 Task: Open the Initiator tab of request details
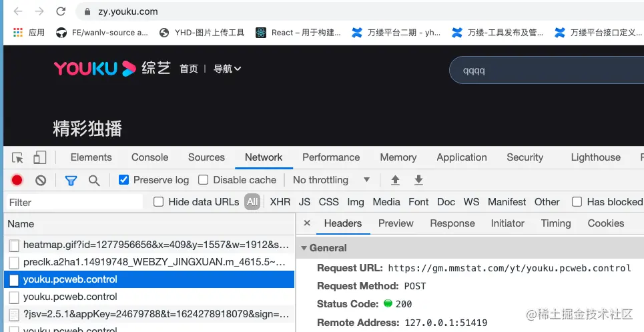coord(508,223)
